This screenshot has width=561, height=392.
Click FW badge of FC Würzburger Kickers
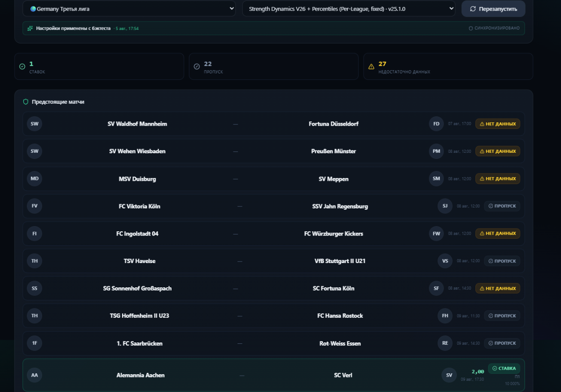pos(436,234)
